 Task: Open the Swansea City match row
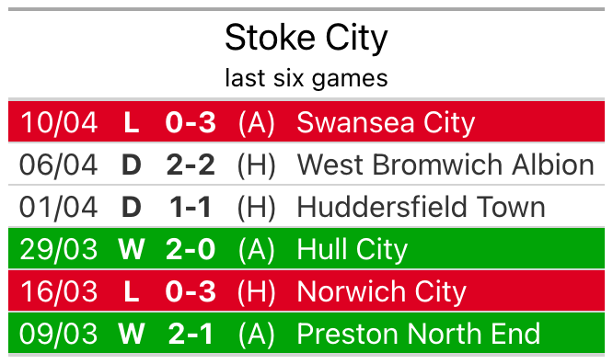(x=306, y=122)
